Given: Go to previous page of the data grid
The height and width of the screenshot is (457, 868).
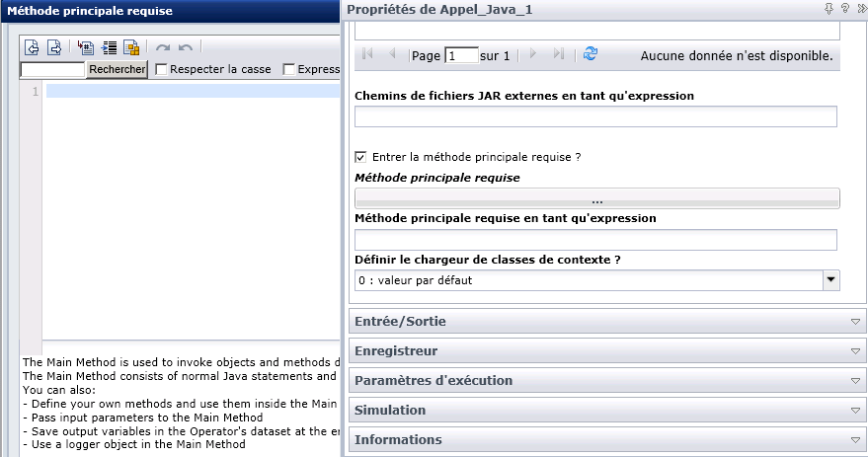Looking at the screenshot, I should pos(392,53).
